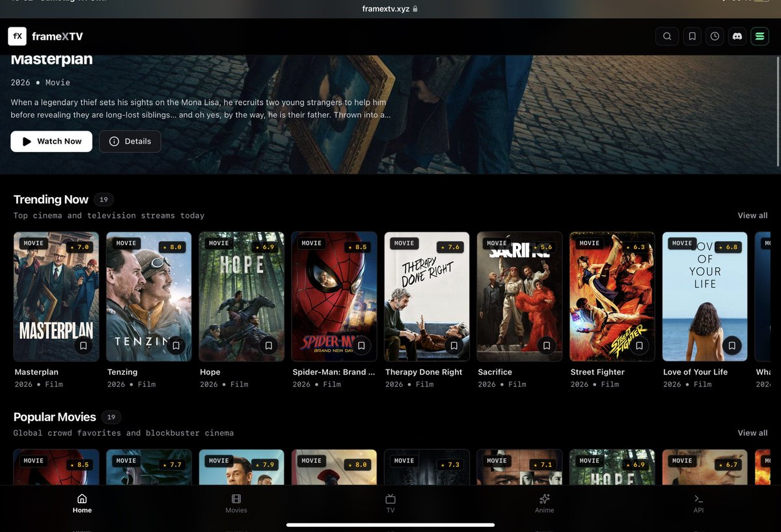Bookmark the Love of Your Life poster
This screenshot has height=532, width=781.
click(732, 346)
